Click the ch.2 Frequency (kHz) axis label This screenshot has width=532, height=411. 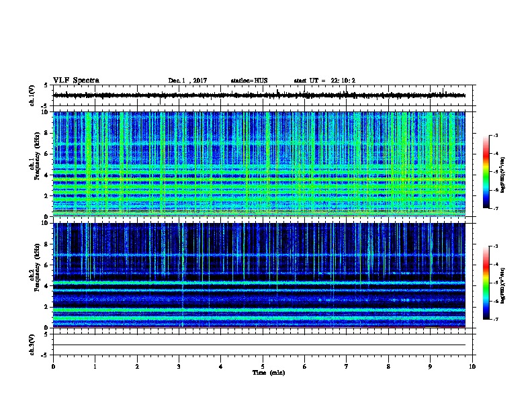tap(34, 267)
